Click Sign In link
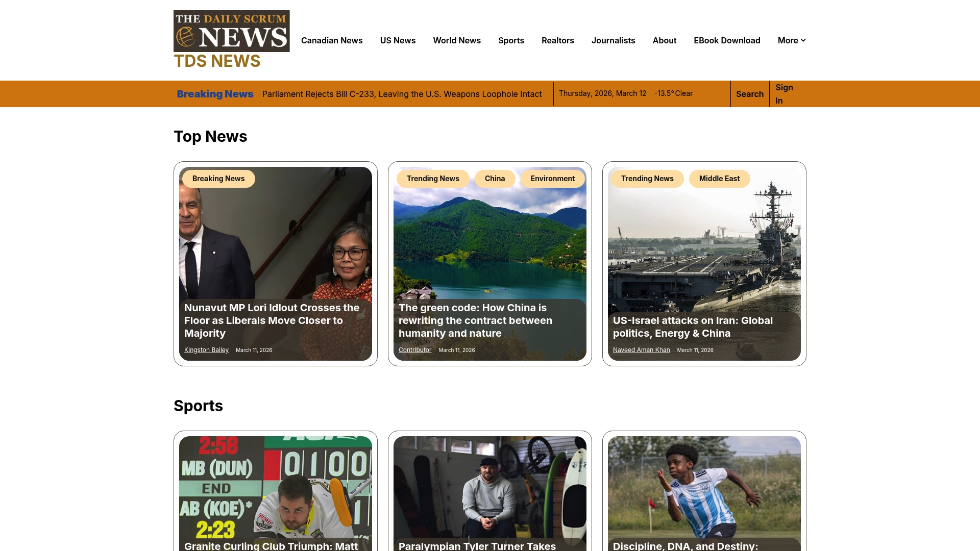 coord(783,94)
